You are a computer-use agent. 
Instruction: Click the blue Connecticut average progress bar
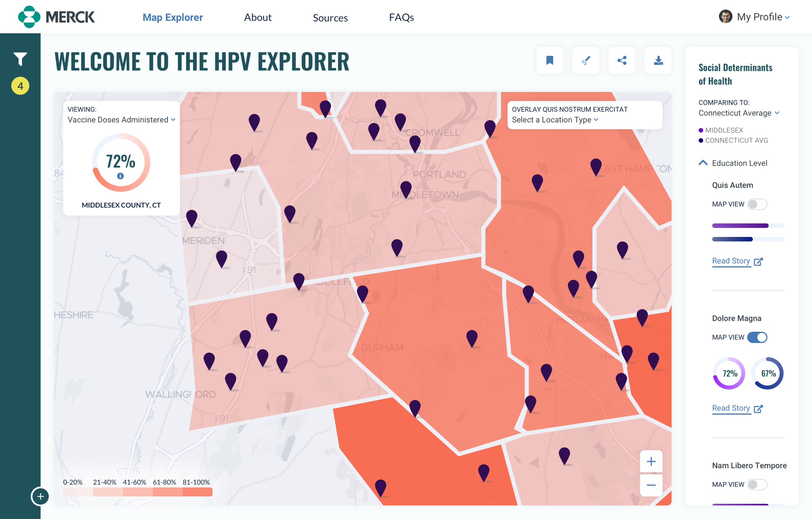(x=748, y=239)
